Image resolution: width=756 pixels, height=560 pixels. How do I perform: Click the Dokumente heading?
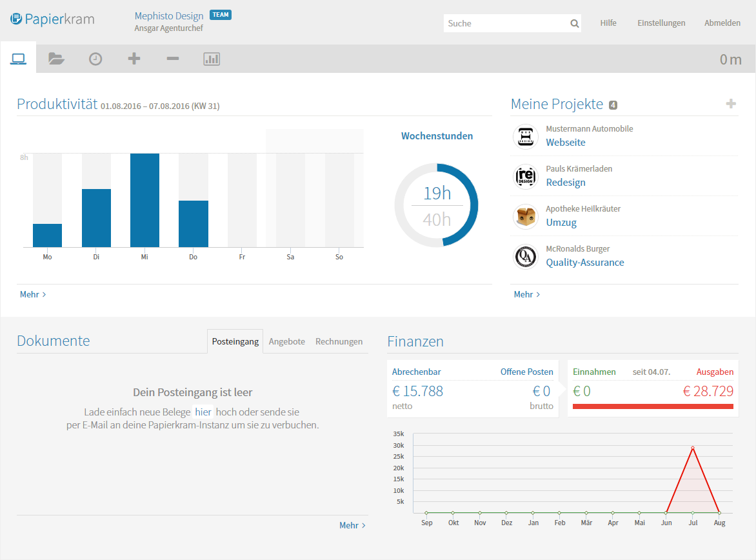click(53, 341)
